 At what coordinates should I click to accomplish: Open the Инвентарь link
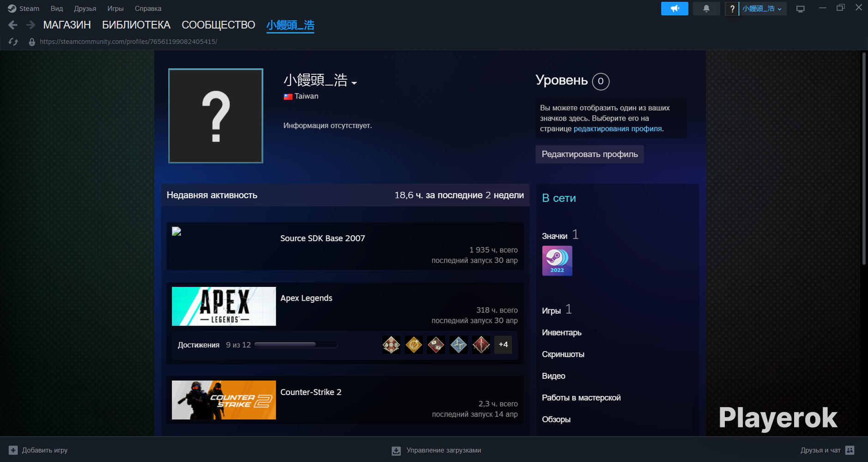(x=561, y=333)
